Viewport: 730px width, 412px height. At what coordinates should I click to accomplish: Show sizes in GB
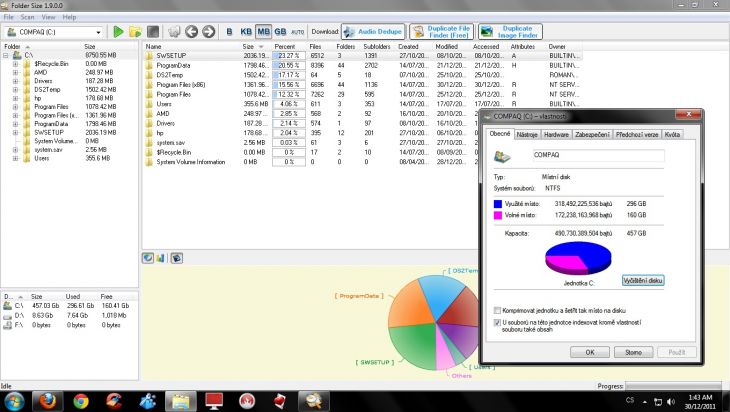[280, 32]
